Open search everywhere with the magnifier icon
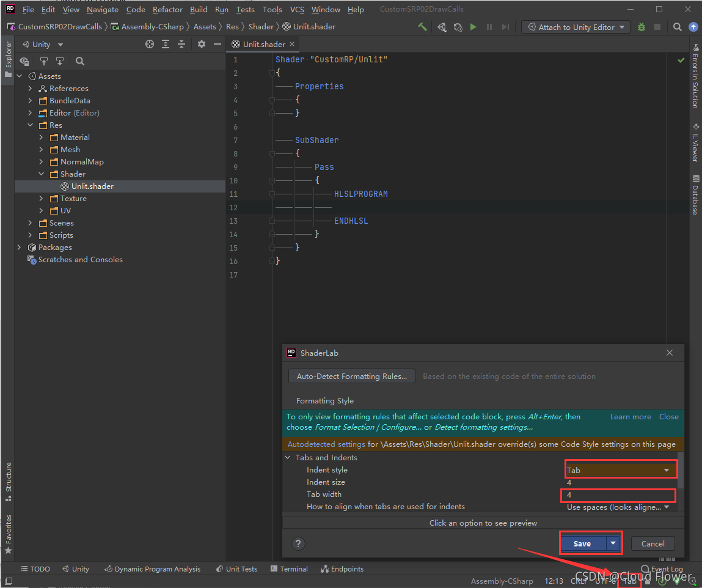Screen dimensions: 702x588 676,27
